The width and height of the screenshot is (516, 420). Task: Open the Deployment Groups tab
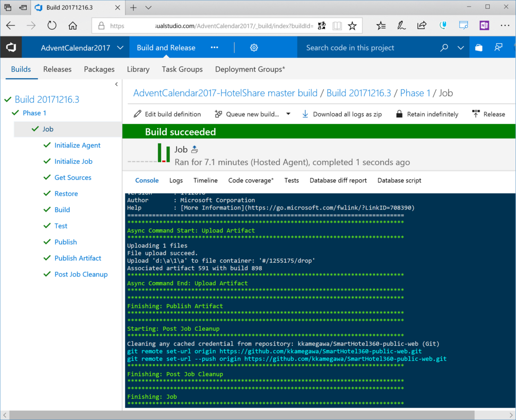point(250,69)
